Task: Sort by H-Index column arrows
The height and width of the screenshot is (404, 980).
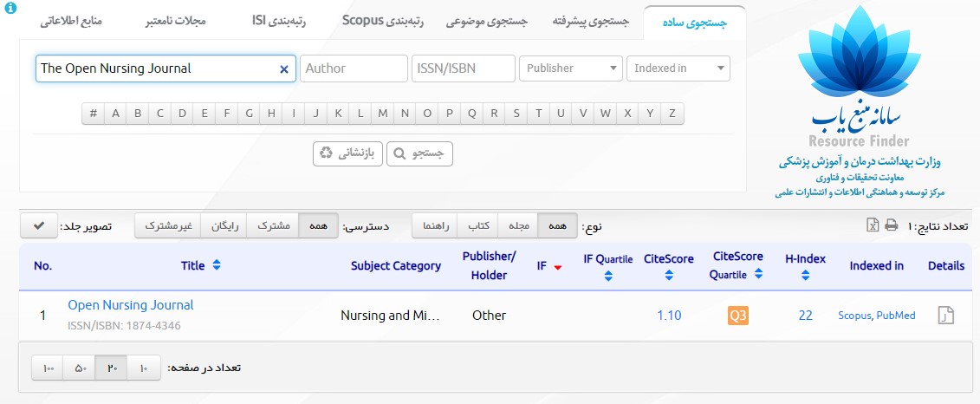Action: (x=805, y=276)
